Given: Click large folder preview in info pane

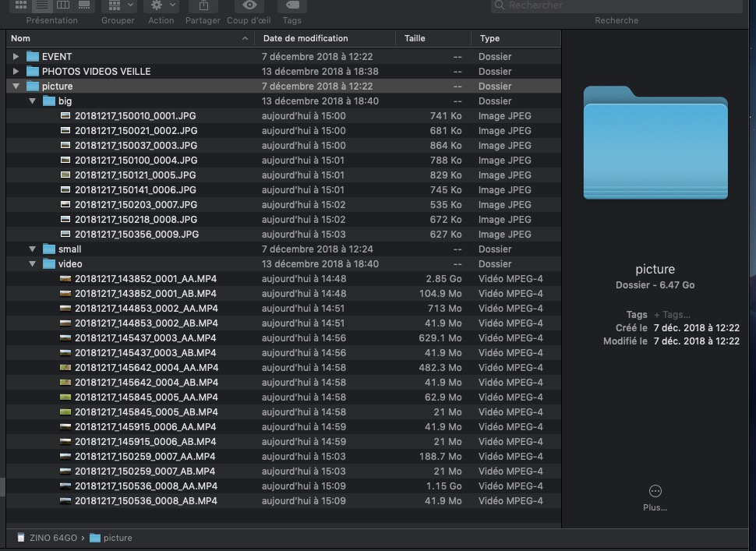Looking at the screenshot, I should click(x=655, y=143).
